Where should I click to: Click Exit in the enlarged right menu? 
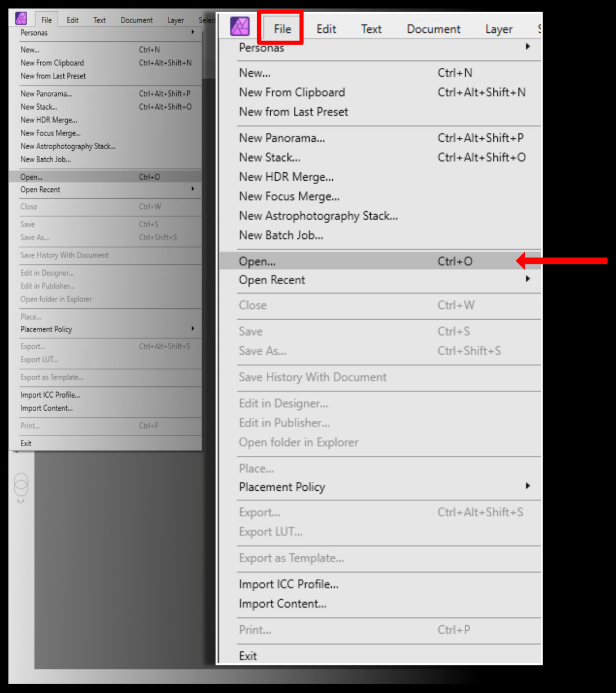click(x=379, y=656)
